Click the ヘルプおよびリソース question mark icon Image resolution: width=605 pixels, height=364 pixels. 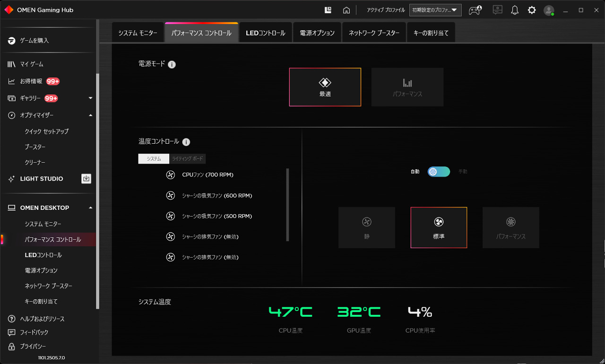click(x=11, y=319)
